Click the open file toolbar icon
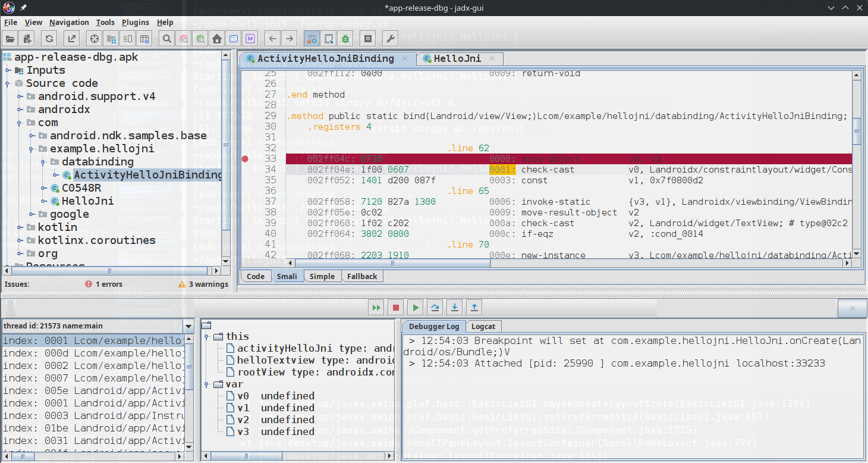Screen dimensions: 868x463 [10, 39]
